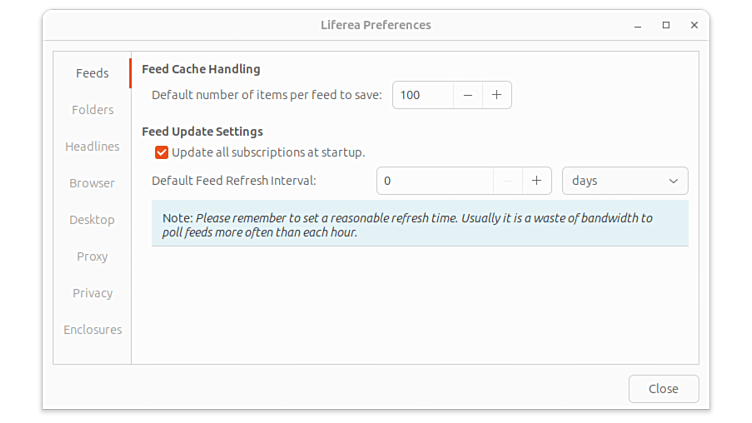Minimize the Liferea Preferences window
The image size is (752, 423).
pyautogui.click(x=639, y=25)
